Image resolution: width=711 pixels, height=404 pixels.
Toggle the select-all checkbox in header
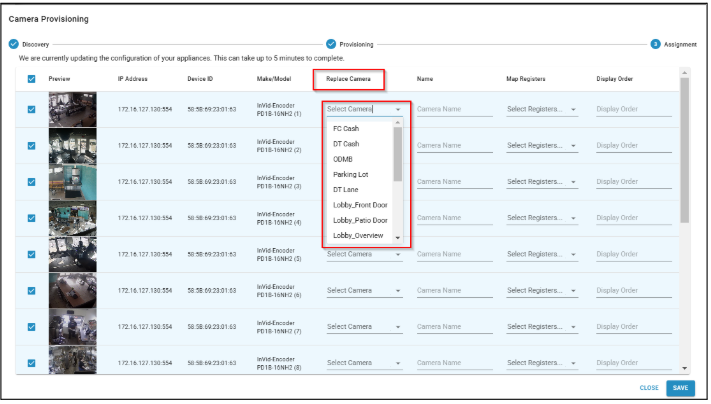[x=31, y=78]
